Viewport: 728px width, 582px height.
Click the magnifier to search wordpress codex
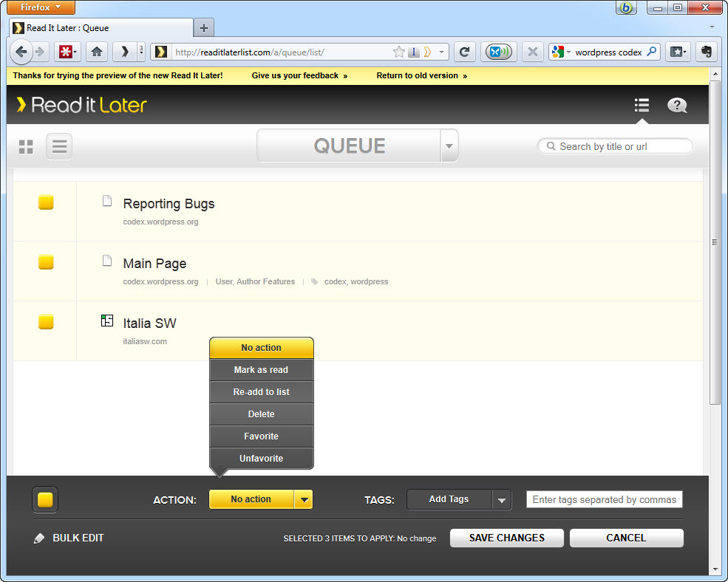(x=652, y=52)
